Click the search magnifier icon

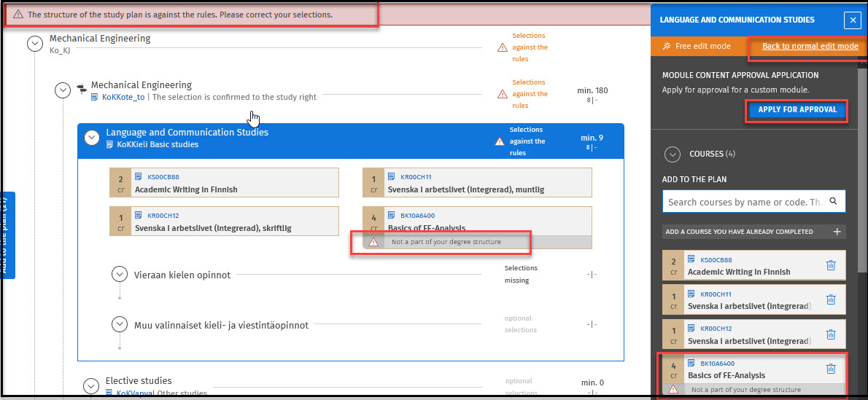[x=833, y=202]
